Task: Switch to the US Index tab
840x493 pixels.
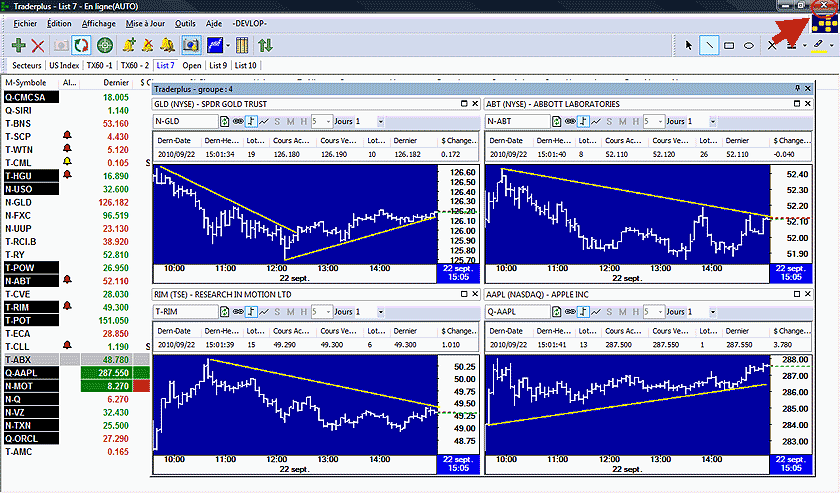Action: [x=64, y=65]
